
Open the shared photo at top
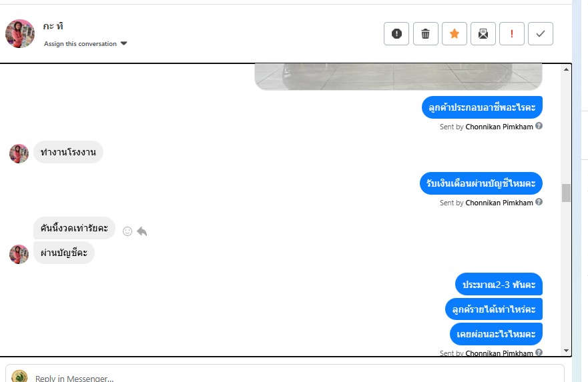398,77
